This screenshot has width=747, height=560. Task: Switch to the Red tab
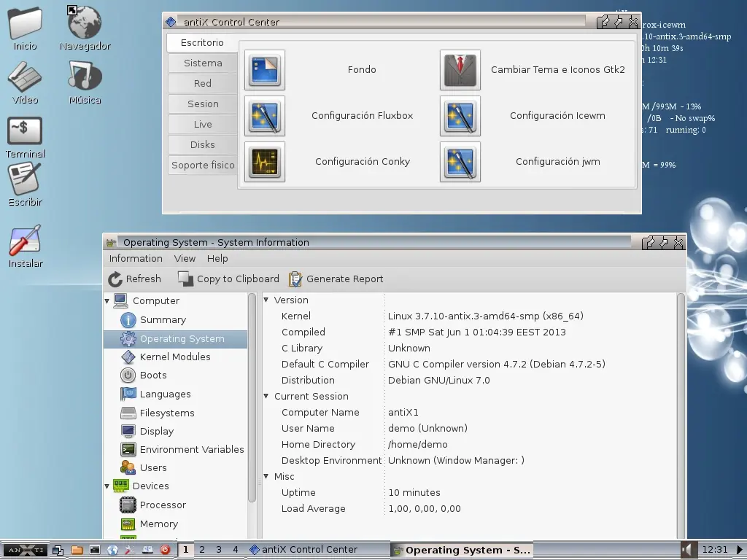[203, 83]
